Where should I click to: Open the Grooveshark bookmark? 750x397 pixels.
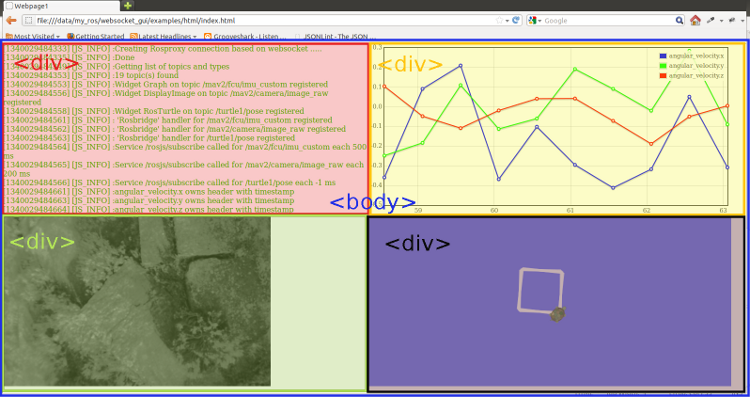[245, 36]
